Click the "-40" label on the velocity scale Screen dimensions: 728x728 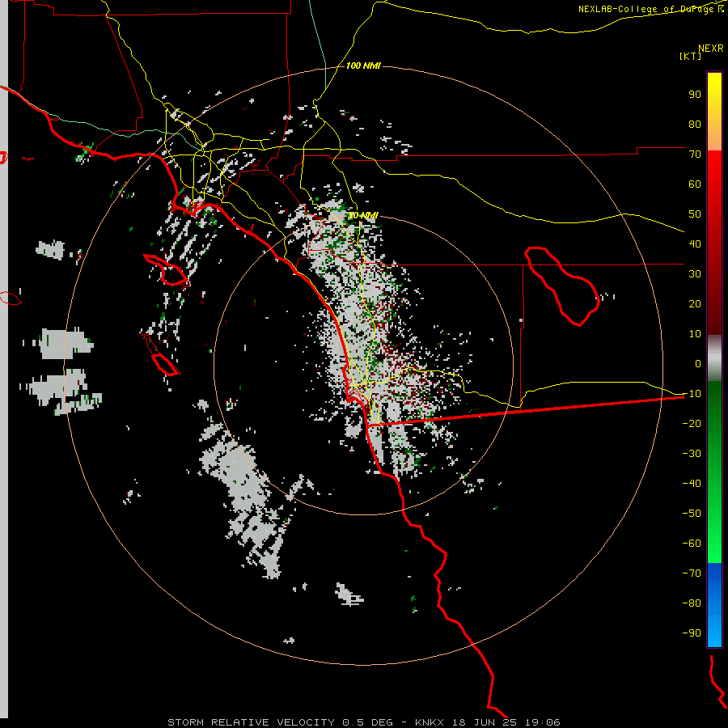tap(692, 484)
